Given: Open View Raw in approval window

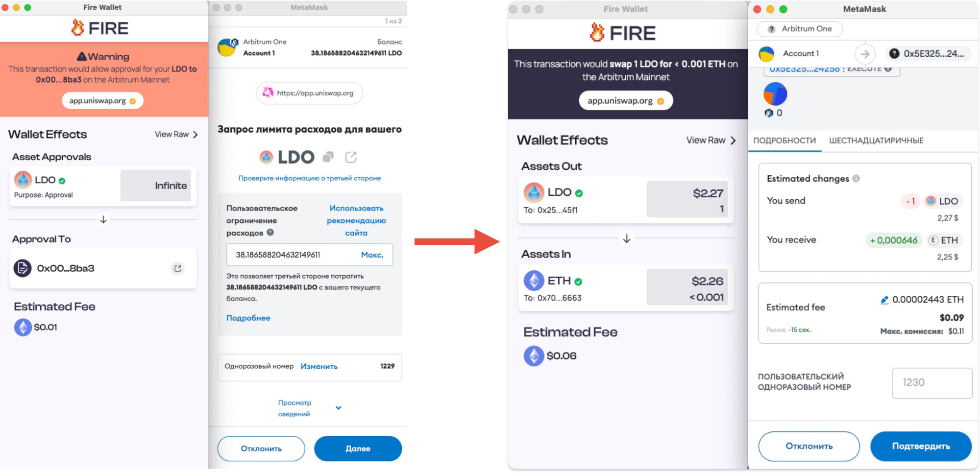Looking at the screenshot, I should [176, 134].
